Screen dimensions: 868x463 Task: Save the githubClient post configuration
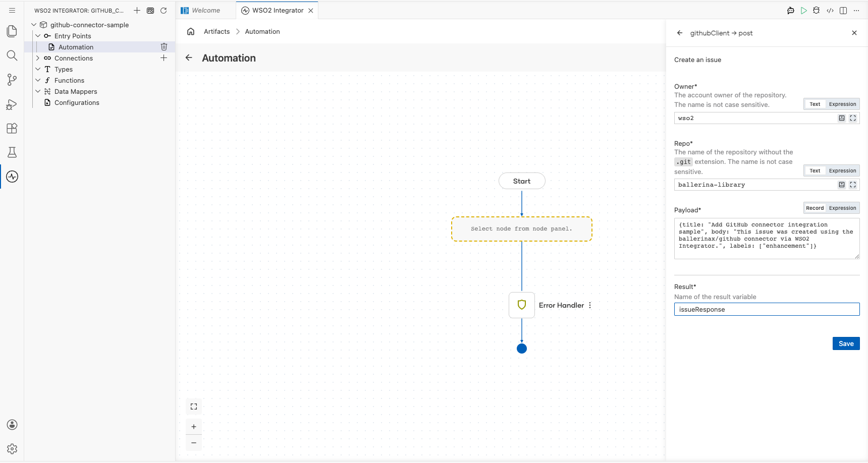(x=846, y=343)
